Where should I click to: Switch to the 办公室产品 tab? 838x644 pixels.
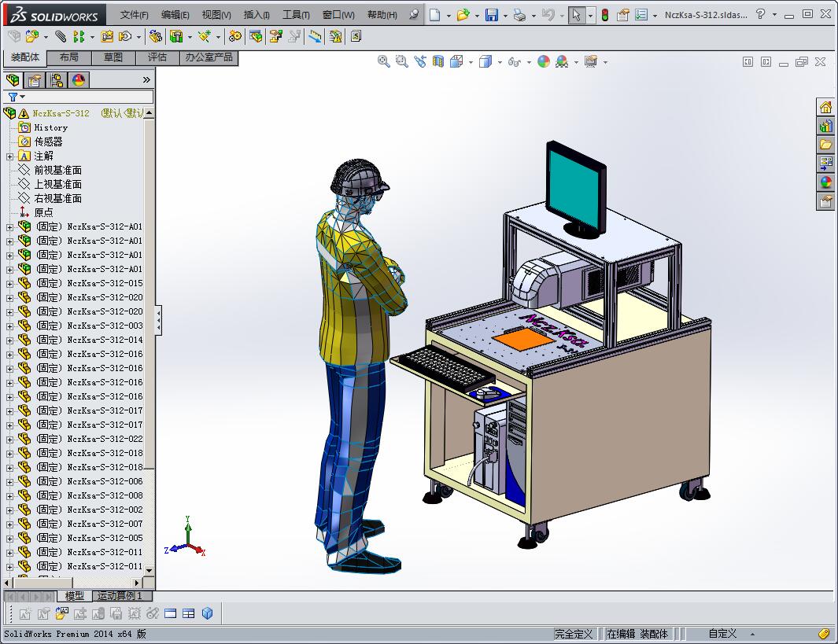209,57
